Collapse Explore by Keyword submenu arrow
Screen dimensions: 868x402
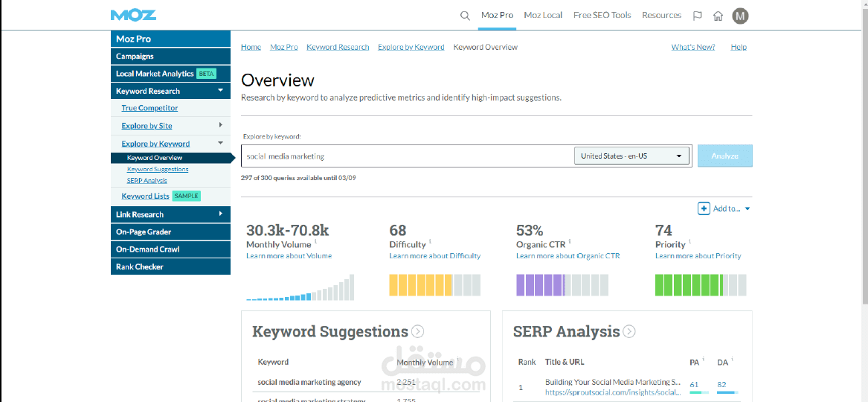coord(220,143)
